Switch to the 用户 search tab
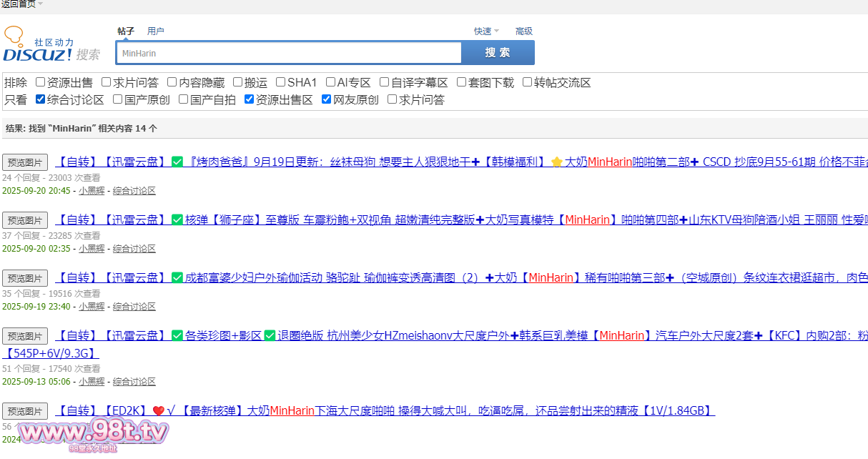The image size is (868, 459). tap(155, 31)
